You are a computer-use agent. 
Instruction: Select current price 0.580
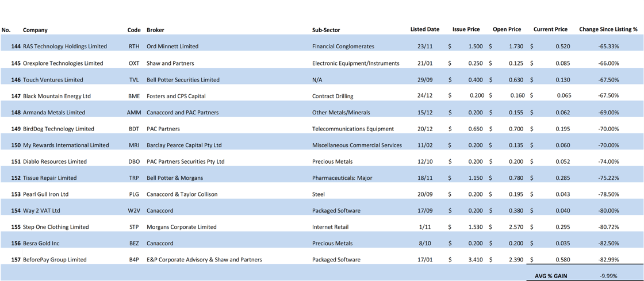563,260
